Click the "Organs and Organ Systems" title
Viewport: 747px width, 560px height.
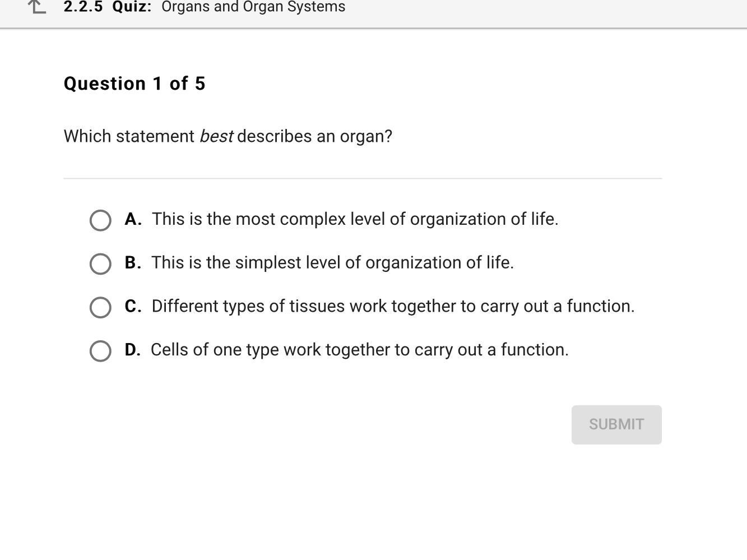pyautogui.click(x=253, y=7)
